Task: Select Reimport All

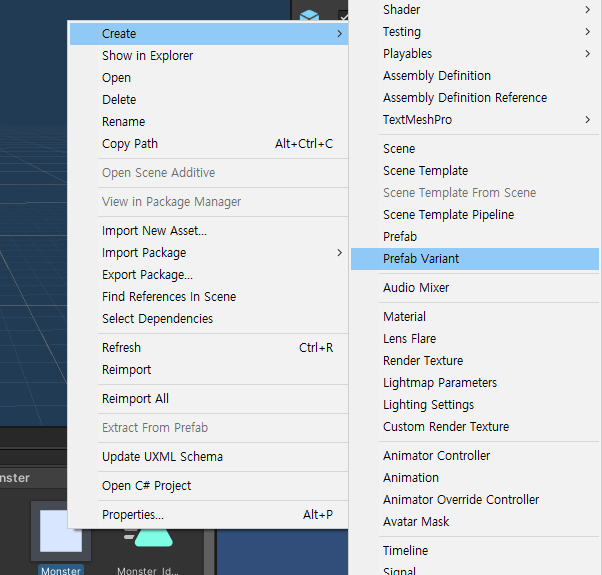Action: click(x=208, y=399)
